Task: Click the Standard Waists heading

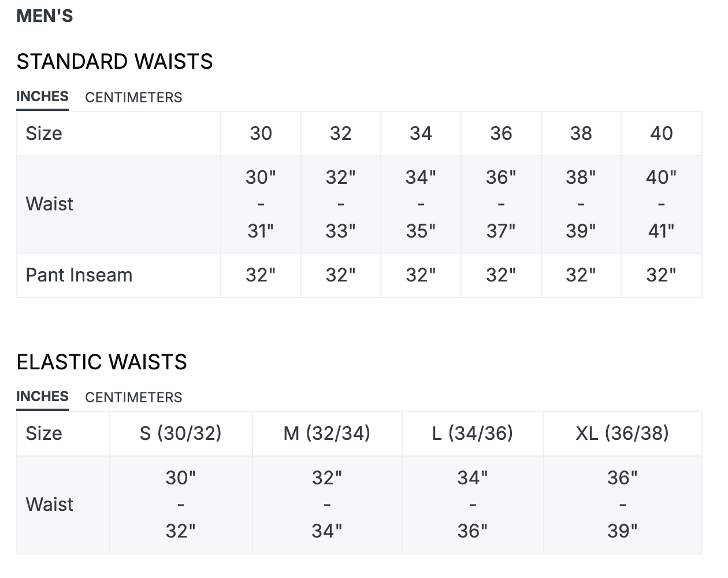Action: pyautogui.click(x=114, y=61)
